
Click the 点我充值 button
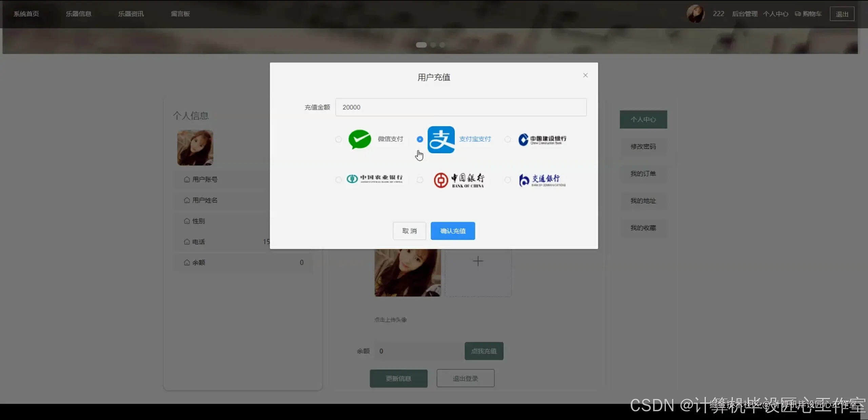(484, 351)
